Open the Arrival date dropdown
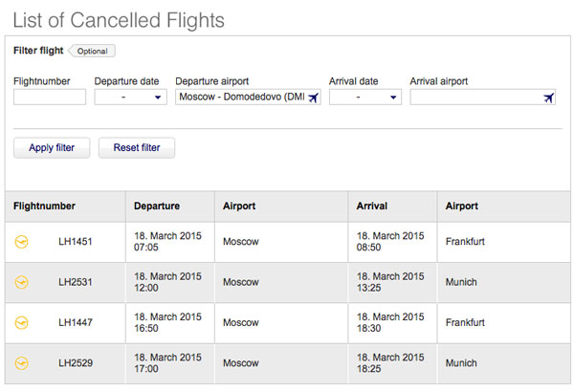 tap(365, 97)
